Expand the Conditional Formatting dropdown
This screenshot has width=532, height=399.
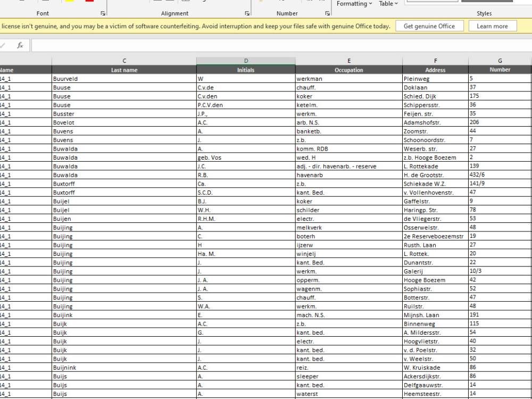click(x=354, y=4)
